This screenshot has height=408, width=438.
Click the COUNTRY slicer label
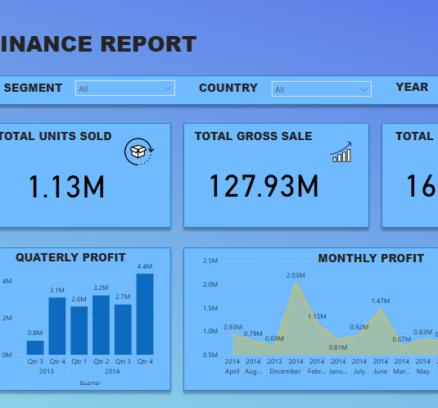click(x=228, y=88)
